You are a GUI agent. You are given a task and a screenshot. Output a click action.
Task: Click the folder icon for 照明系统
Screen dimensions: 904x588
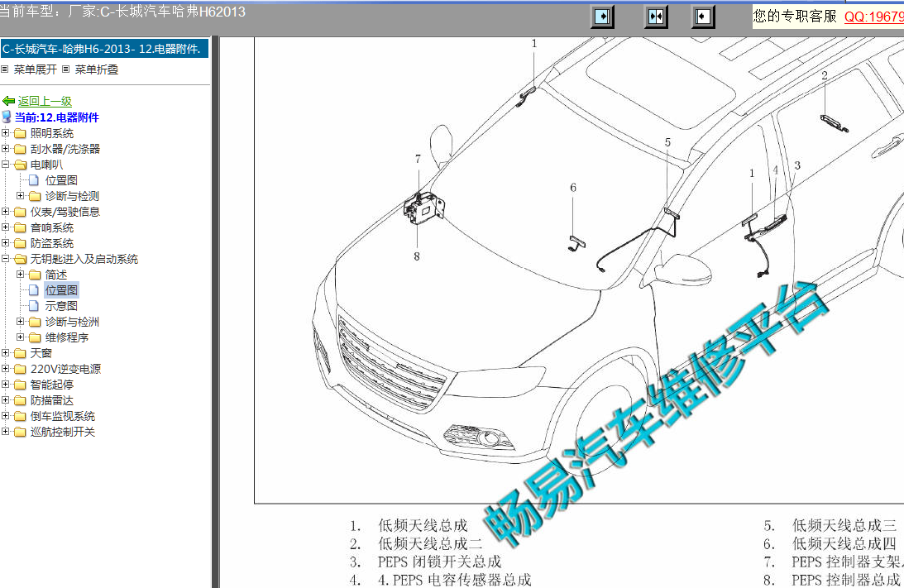(20, 133)
